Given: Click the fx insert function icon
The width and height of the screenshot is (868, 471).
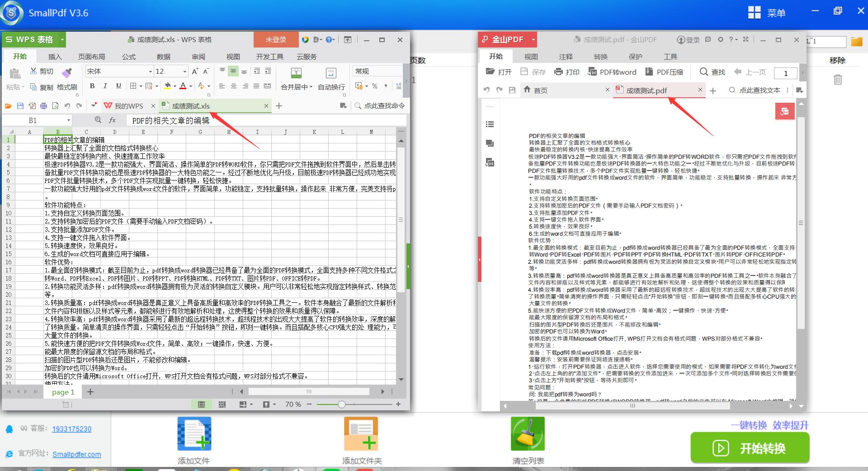Looking at the screenshot, I should (x=112, y=120).
